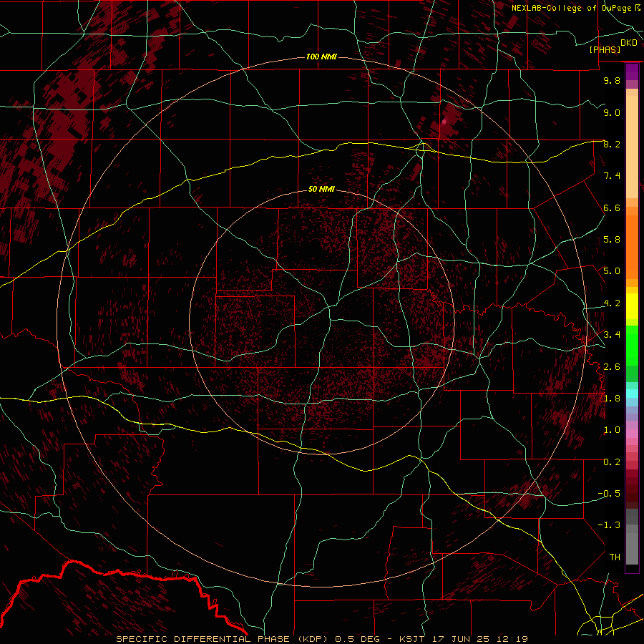Select the 9.8 value on the scale
This screenshot has width=644, height=644.
(612, 80)
